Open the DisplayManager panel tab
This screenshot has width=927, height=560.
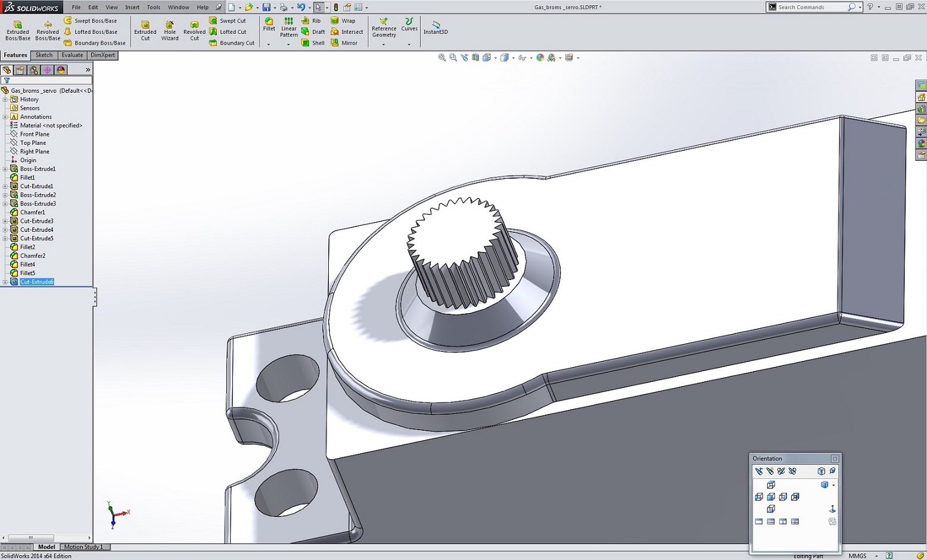[x=61, y=70]
